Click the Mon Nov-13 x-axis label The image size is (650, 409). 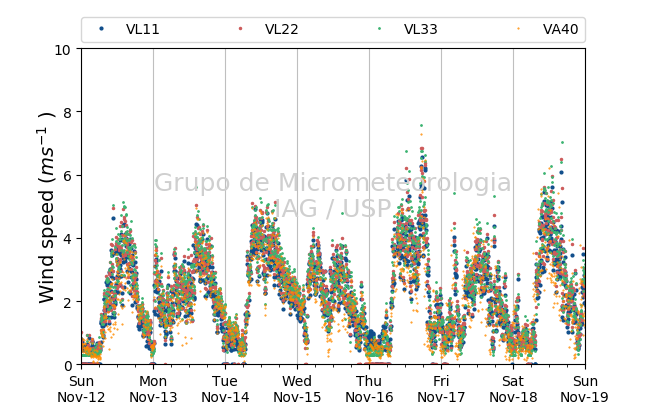(153, 389)
